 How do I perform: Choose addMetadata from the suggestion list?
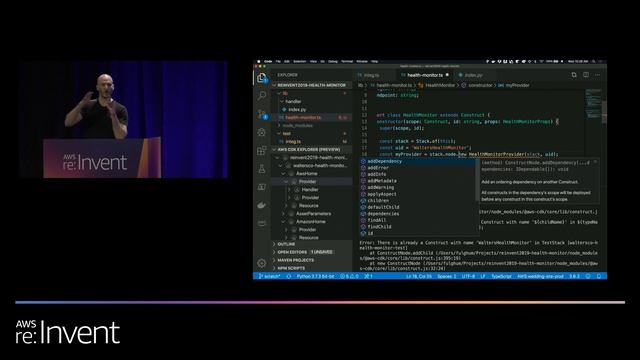click(417, 181)
